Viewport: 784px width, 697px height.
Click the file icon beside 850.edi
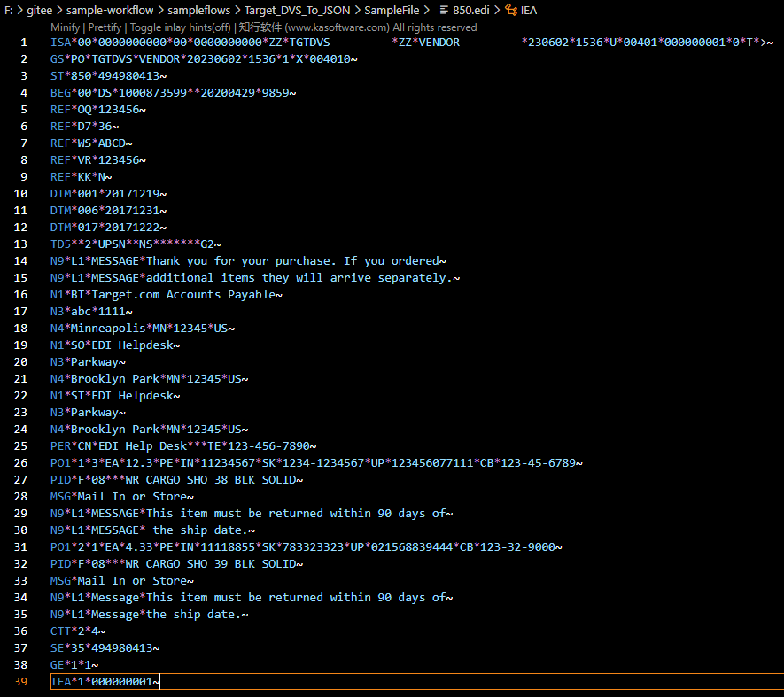[444, 10]
